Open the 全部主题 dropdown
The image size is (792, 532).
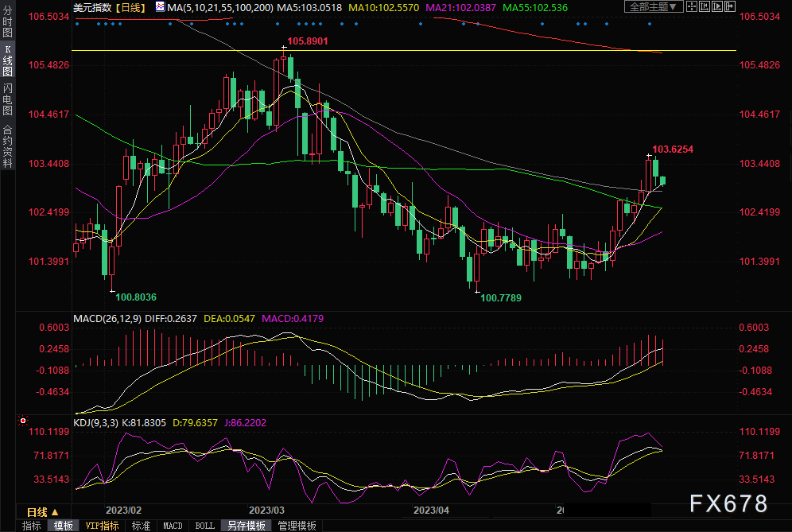(x=654, y=6)
